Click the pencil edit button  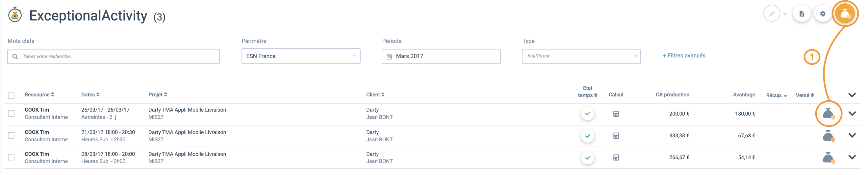pos(772,14)
